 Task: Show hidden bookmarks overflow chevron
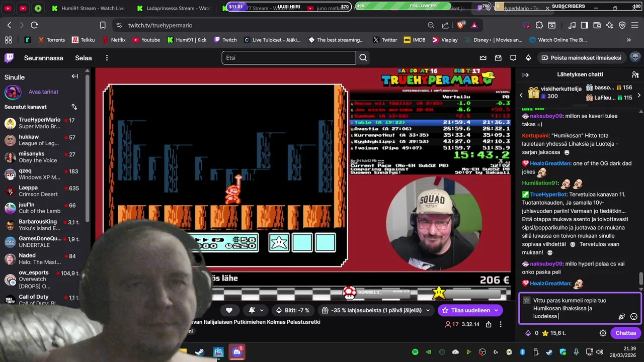tap(628, 40)
